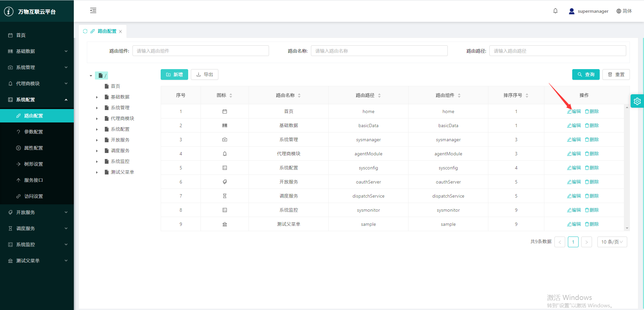Click the supermanager user avatar icon
The height and width of the screenshot is (310, 644).
(572, 11)
